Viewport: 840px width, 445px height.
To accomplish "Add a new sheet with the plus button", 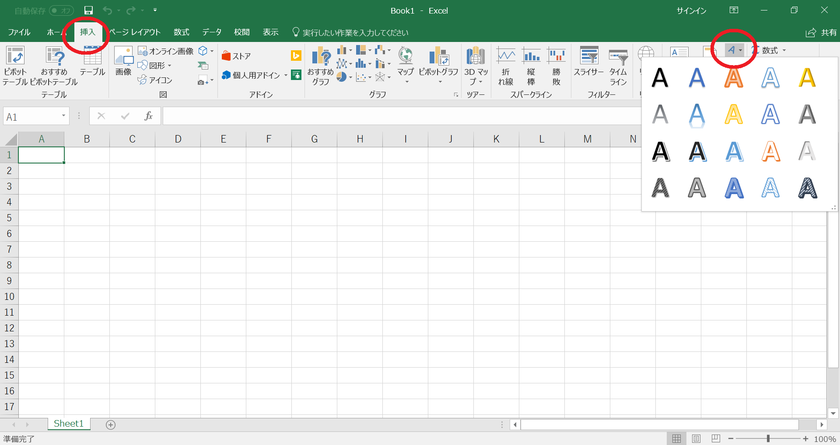I will point(110,425).
